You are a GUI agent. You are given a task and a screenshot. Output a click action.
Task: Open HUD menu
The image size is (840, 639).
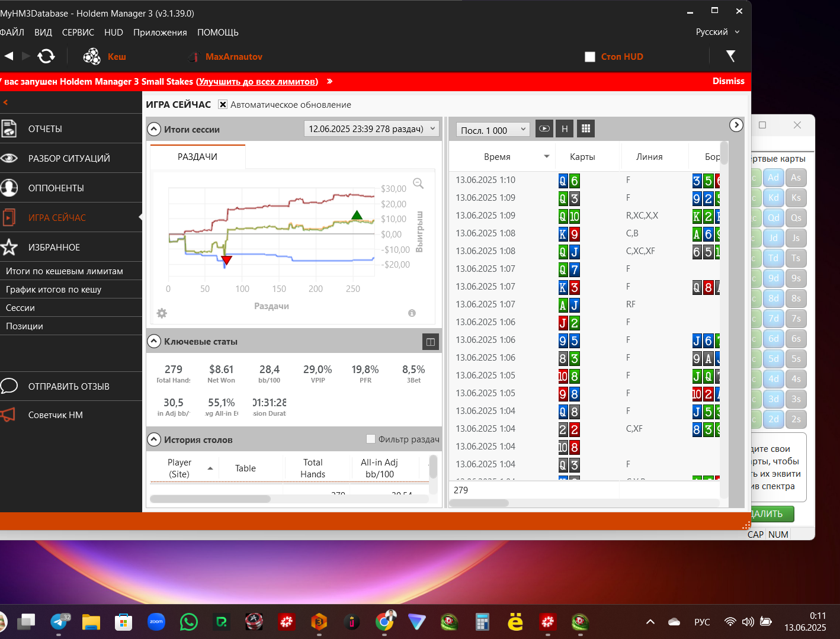pos(114,32)
